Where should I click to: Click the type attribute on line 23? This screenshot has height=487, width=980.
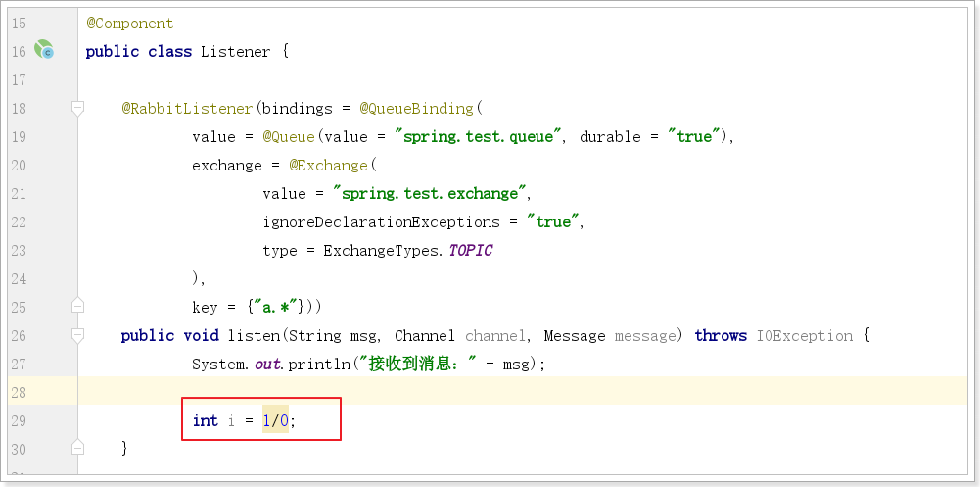click(x=280, y=251)
